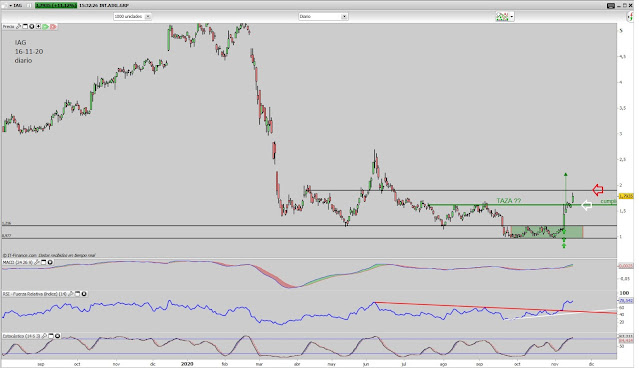Click the Precio panel window icon

pyautogui.click(x=25, y=26)
